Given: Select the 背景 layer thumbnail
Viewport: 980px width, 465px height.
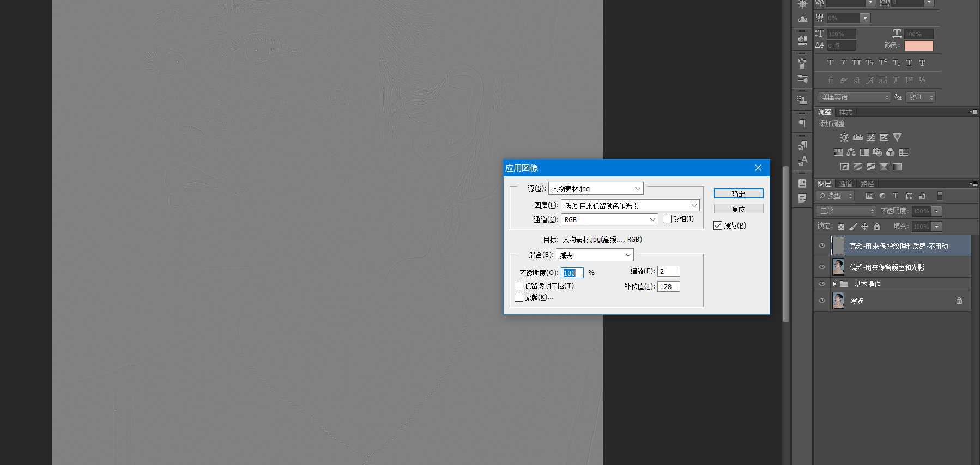Looking at the screenshot, I should (x=838, y=301).
